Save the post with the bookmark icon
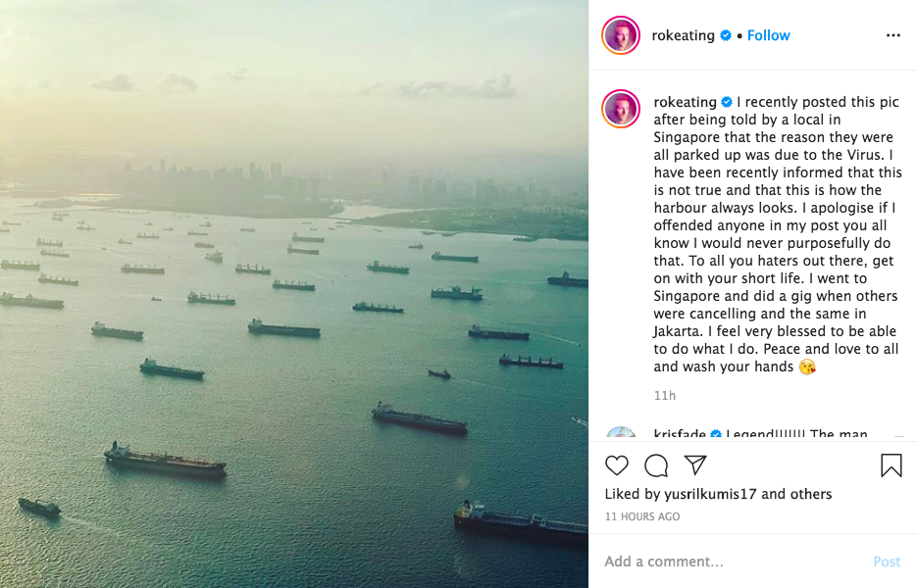Image resolution: width=917 pixels, height=588 pixels. (891, 465)
